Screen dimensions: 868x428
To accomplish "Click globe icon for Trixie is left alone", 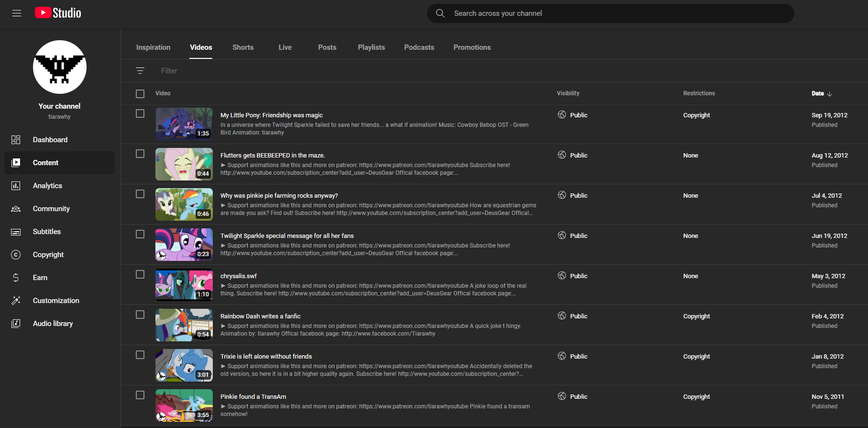I will (x=562, y=356).
